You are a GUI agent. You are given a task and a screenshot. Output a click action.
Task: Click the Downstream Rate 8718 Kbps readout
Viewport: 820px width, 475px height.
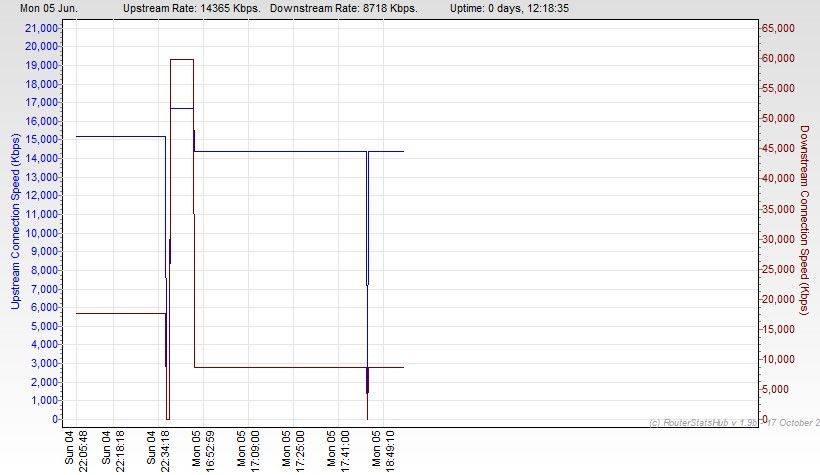335,8
